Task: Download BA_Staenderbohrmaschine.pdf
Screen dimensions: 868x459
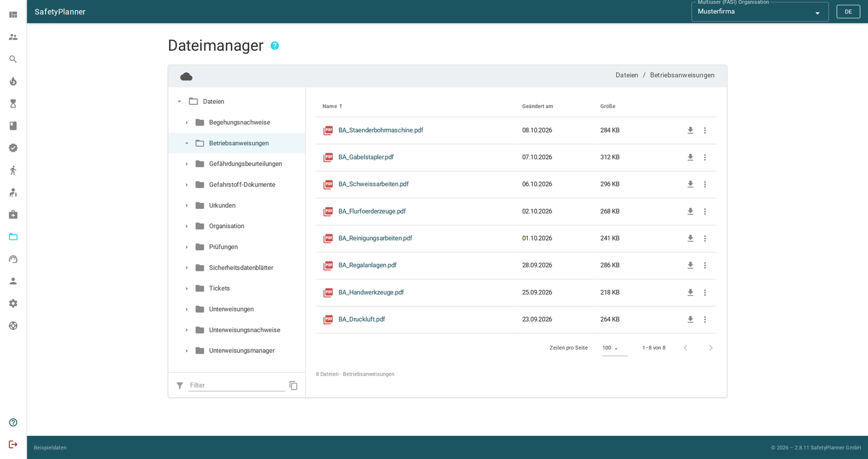Action: [690, 130]
